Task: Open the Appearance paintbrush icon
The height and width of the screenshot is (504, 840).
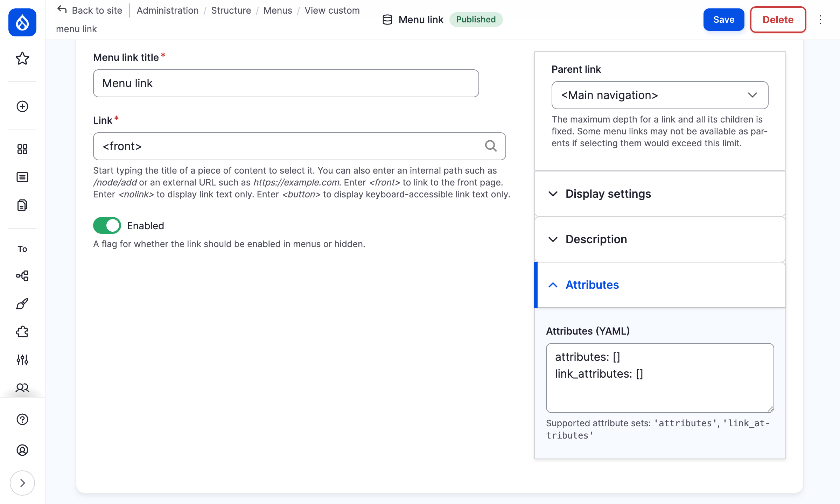Action: coord(22,303)
